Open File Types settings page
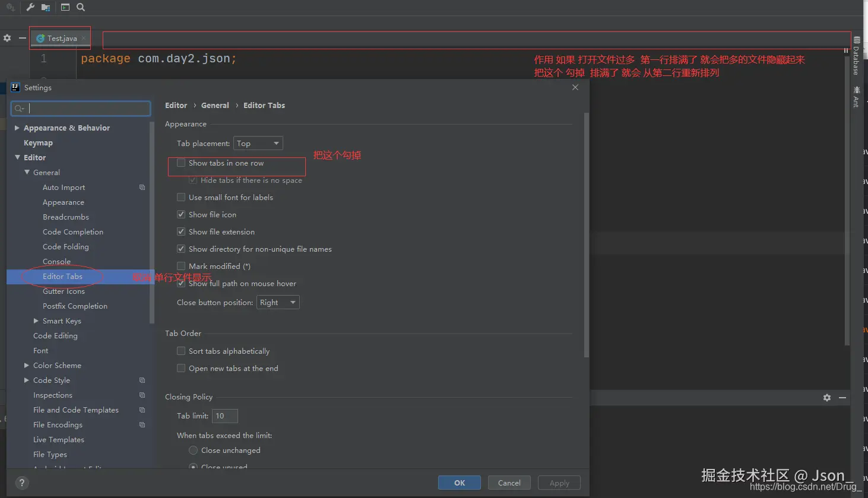 point(50,455)
